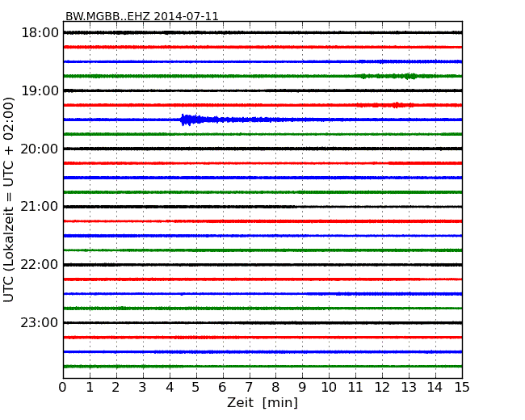Image resolution: width=525 pixels, height=420 pixels.
Task: Click the 20:00 time label
Action: tap(40, 149)
